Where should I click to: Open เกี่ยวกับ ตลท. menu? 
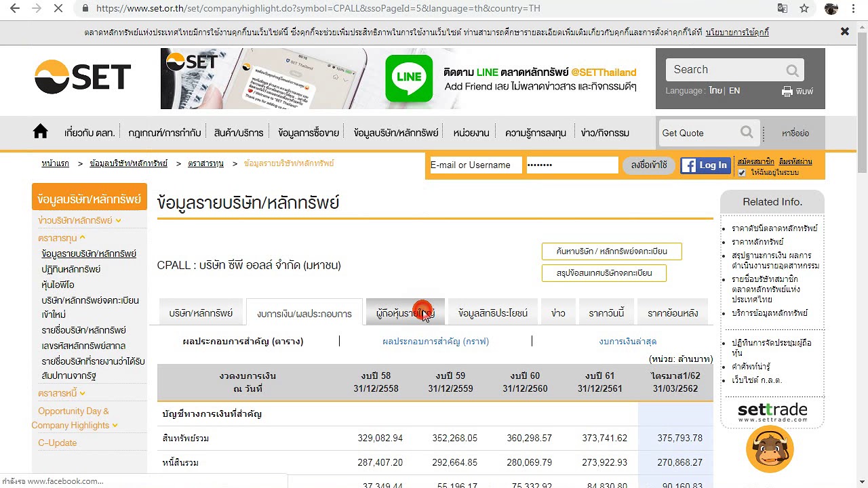point(90,133)
